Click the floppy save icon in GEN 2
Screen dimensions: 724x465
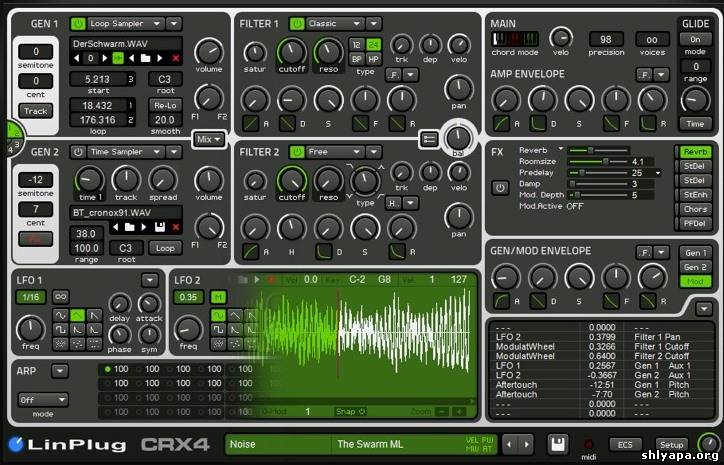click(158, 228)
